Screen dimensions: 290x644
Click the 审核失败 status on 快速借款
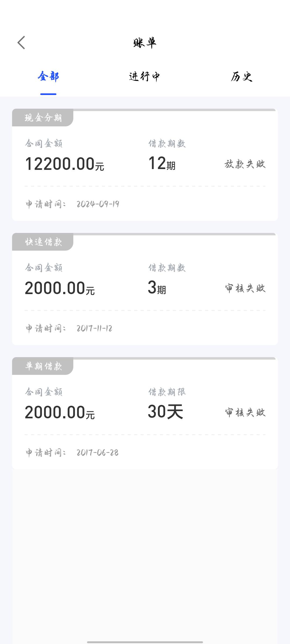click(x=245, y=288)
